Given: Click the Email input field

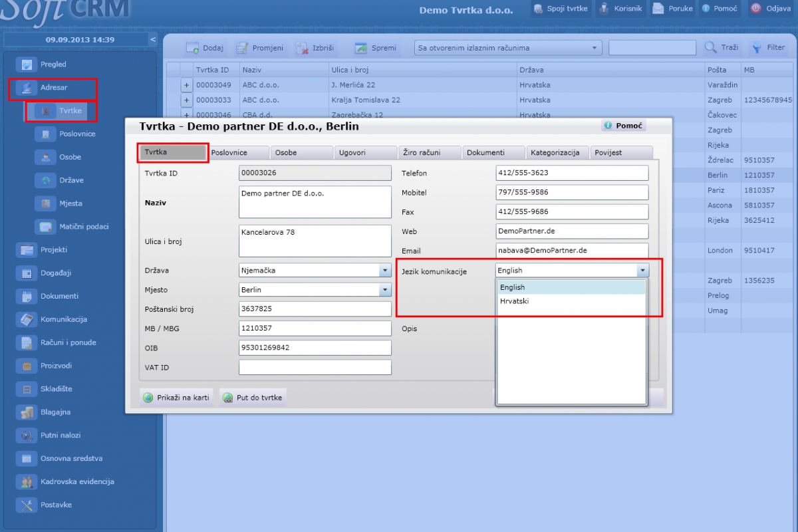Looking at the screenshot, I should pos(572,251).
